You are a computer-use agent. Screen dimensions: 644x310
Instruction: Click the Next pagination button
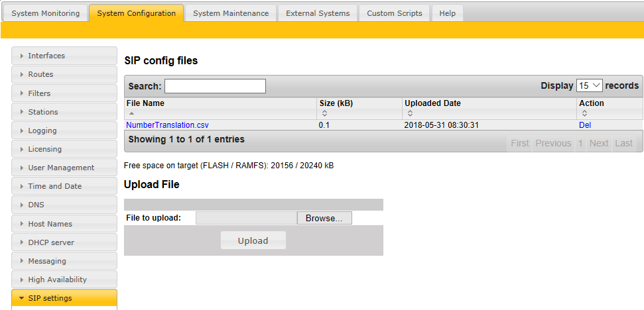point(598,143)
